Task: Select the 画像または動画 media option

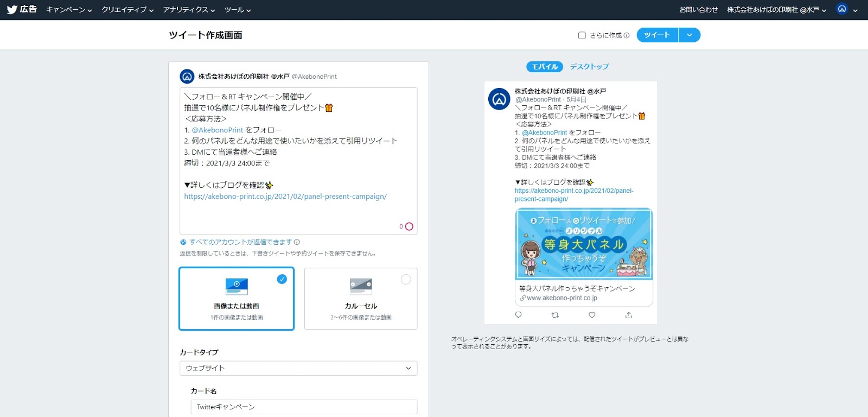Action: pyautogui.click(x=237, y=299)
